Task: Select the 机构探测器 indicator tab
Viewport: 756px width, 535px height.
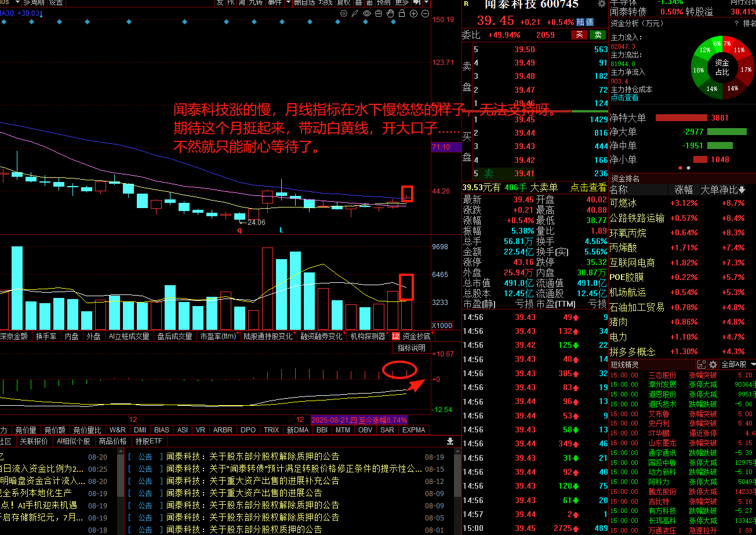Action: coord(368,336)
